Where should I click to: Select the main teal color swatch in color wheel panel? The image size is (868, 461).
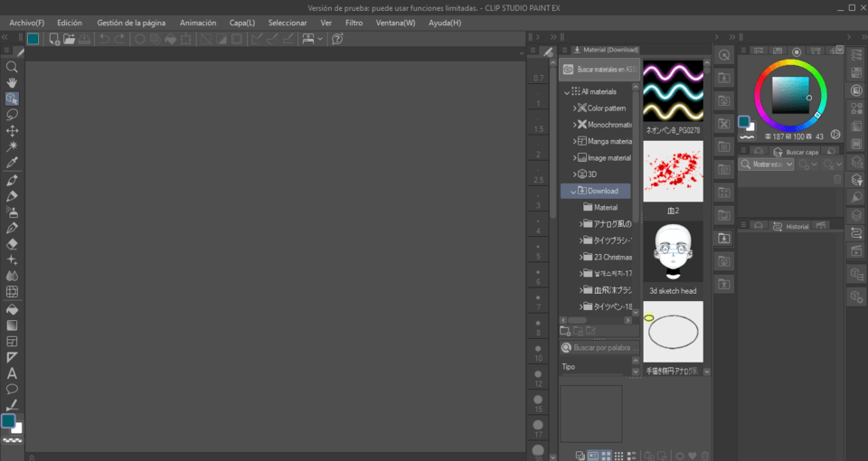coord(743,121)
